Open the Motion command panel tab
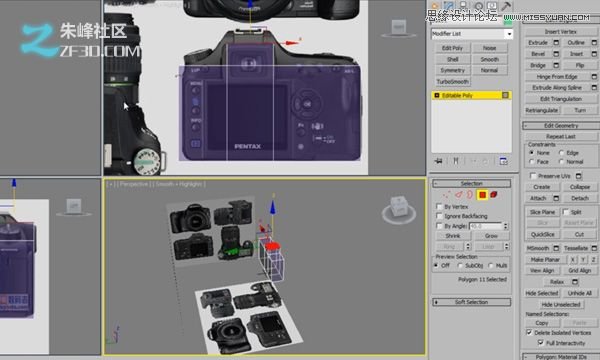Viewport: 600px width, 360px height. point(478,5)
